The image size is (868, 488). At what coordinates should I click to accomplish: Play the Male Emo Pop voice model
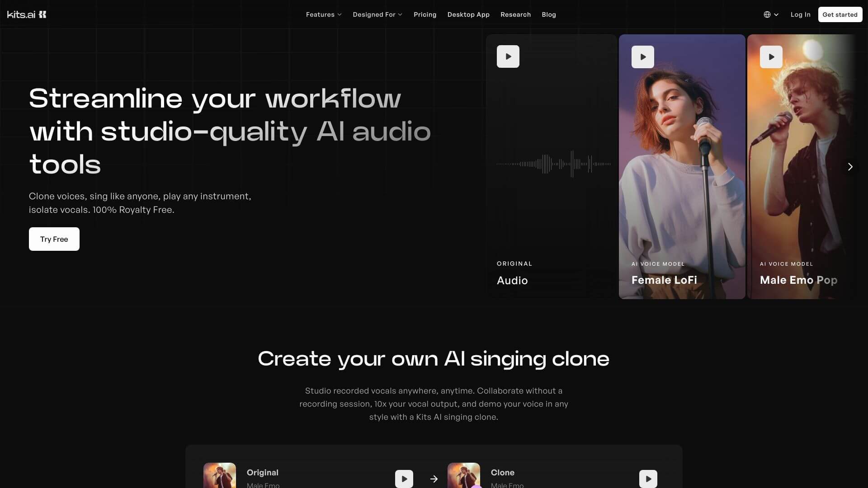click(771, 56)
